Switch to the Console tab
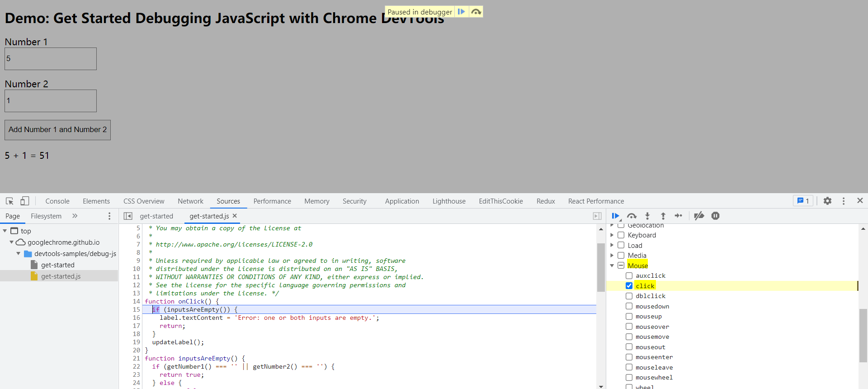Image resolution: width=868 pixels, height=389 pixels. click(57, 201)
